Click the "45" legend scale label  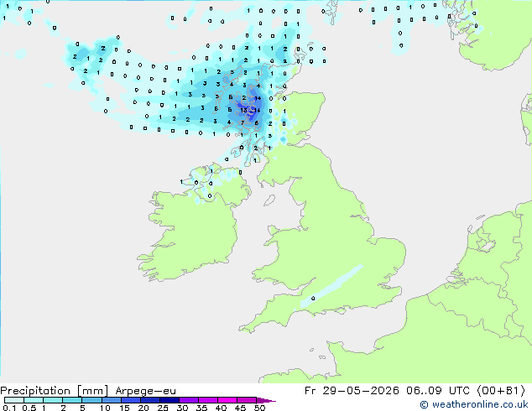coord(240,408)
